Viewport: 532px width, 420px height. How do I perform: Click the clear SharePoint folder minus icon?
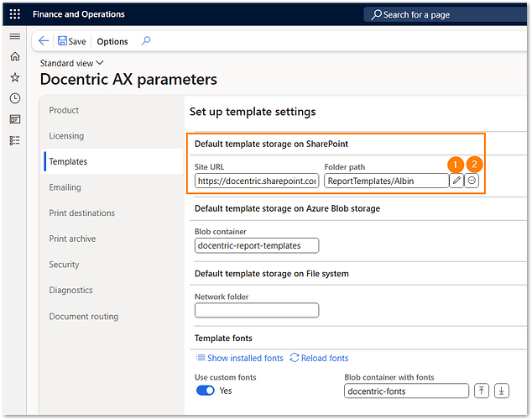click(x=472, y=181)
